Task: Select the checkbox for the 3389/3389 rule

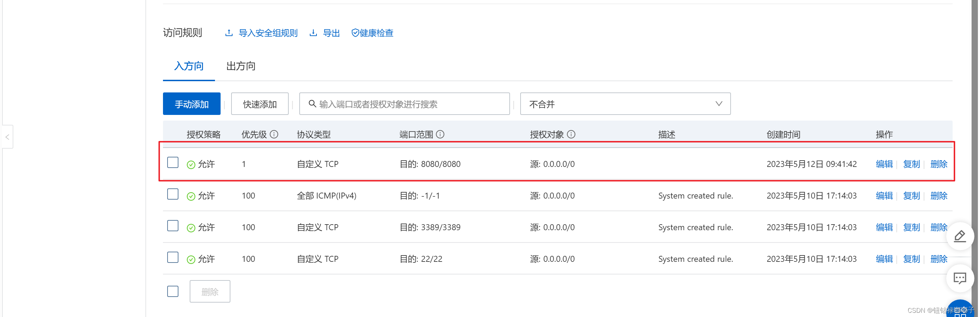Action: [173, 226]
